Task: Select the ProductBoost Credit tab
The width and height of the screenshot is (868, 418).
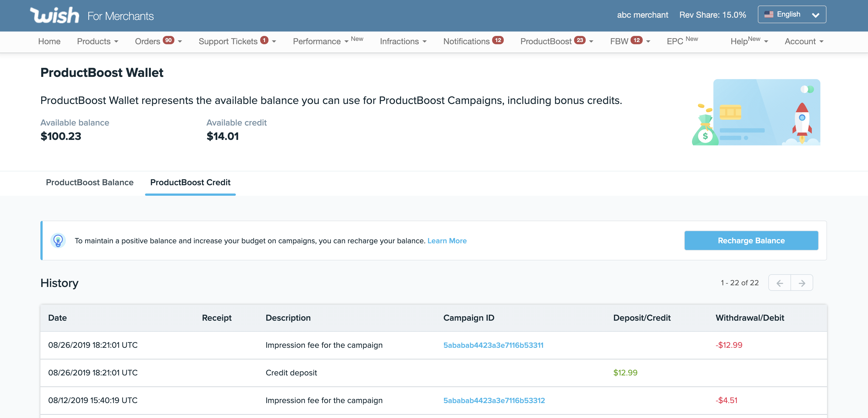Action: [x=190, y=182]
